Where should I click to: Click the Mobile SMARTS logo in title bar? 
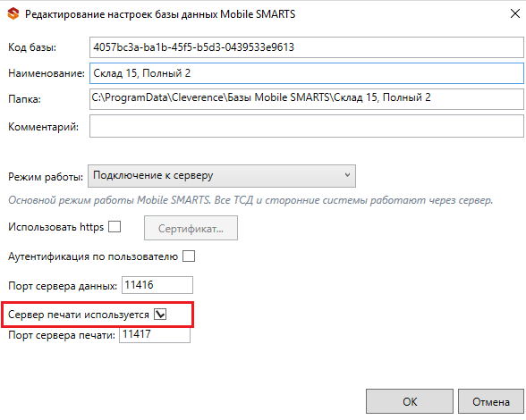click(x=13, y=14)
